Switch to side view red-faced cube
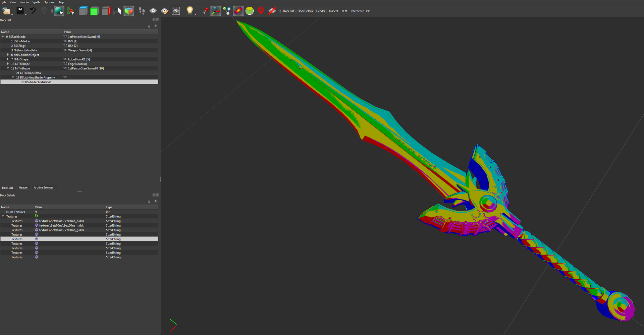This screenshot has width=644, height=335. pyautogui.click(x=106, y=11)
